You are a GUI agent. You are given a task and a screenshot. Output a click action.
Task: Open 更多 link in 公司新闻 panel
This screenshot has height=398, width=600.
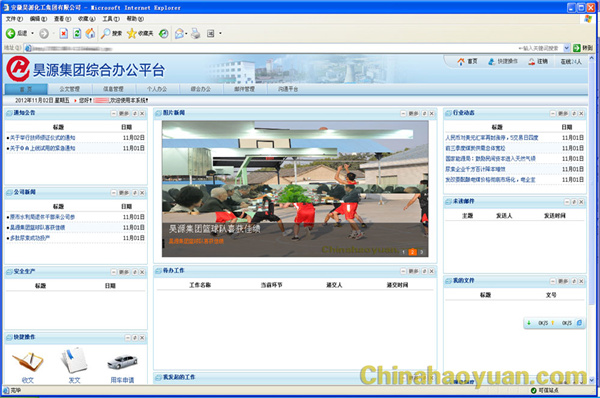click(x=124, y=193)
